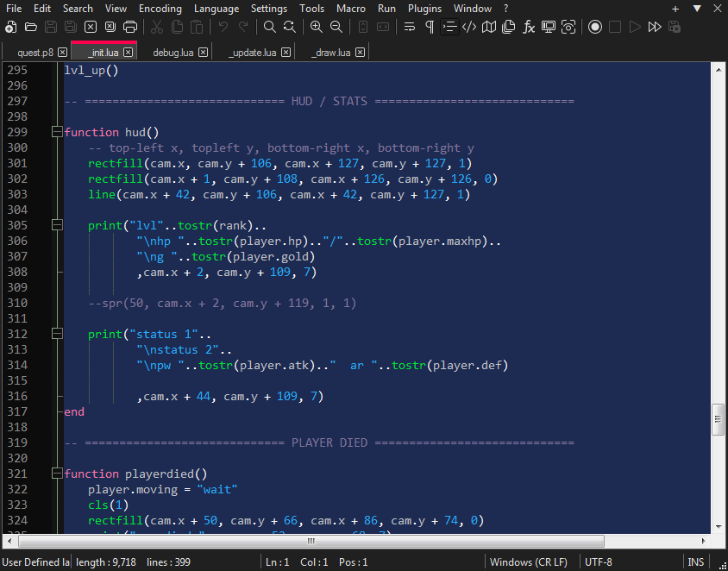
Task: Open the Function List panel
Action: [529, 27]
